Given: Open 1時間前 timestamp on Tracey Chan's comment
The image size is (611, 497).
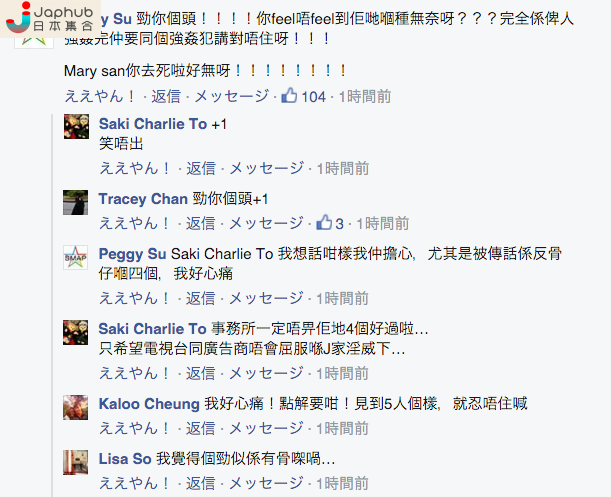Looking at the screenshot, I should (383, 224).
